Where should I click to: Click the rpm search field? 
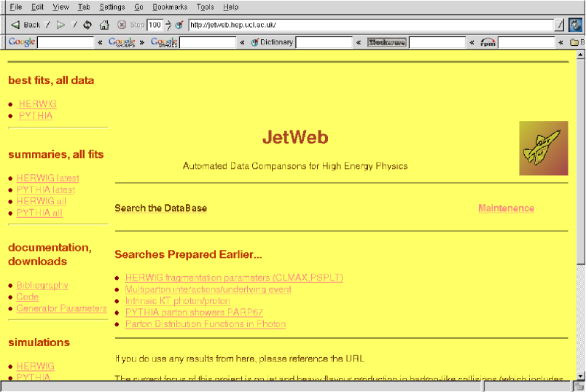526,42
